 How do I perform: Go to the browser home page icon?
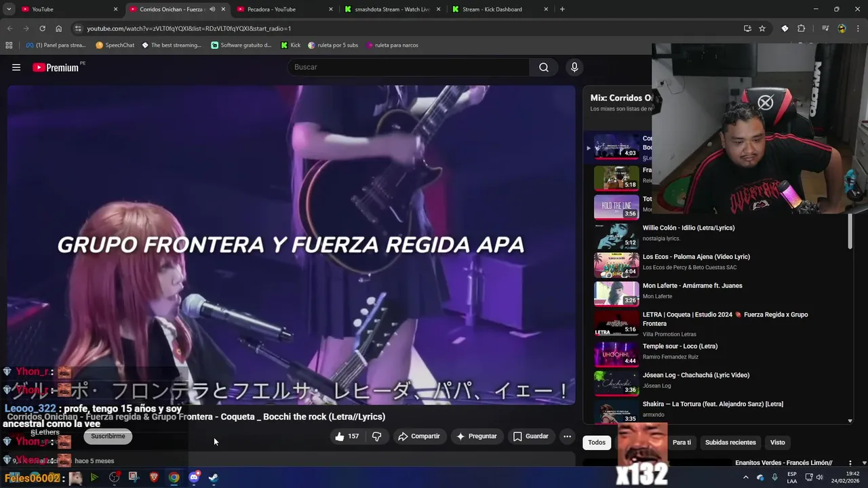coord(59,28)
